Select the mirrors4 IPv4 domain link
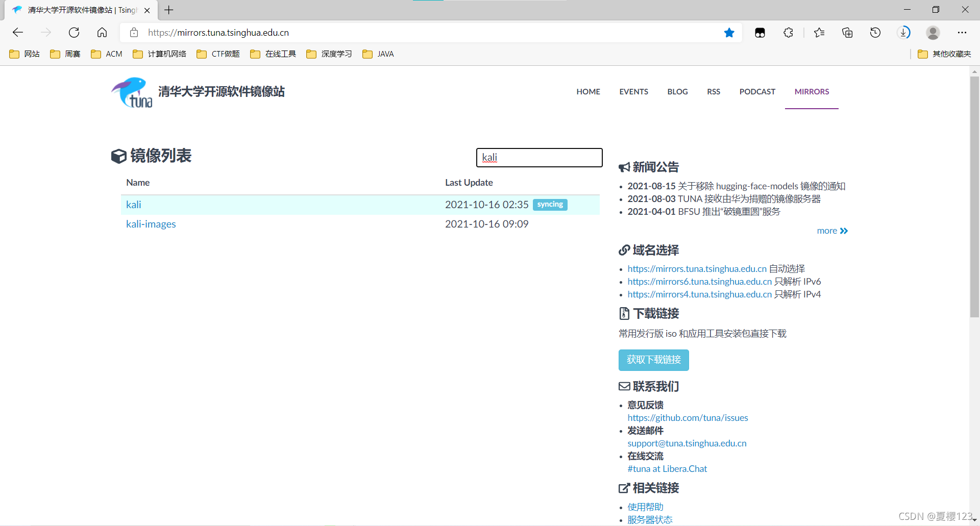 [699, 294]
